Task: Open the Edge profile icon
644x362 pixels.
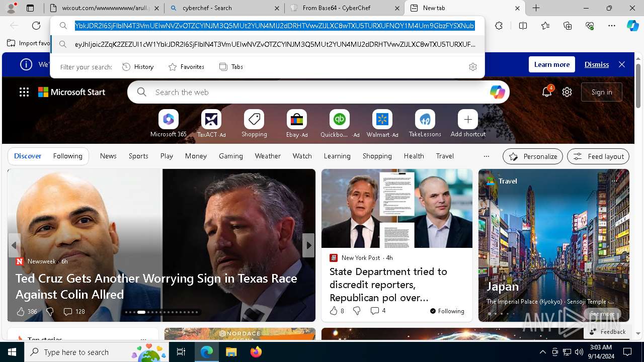Action: coord(11,8)
